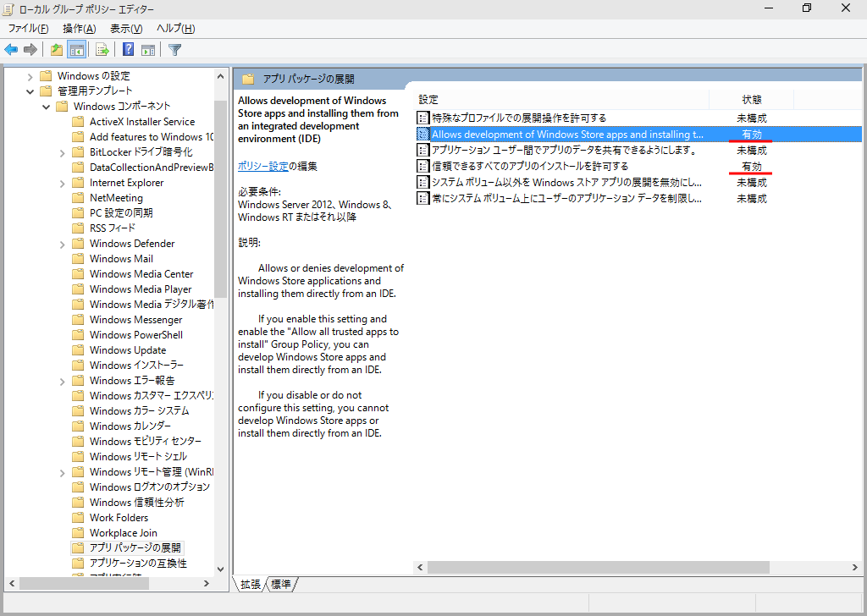
Task: Select the RSS フィード tree item
Action: (x=113, y=228)
